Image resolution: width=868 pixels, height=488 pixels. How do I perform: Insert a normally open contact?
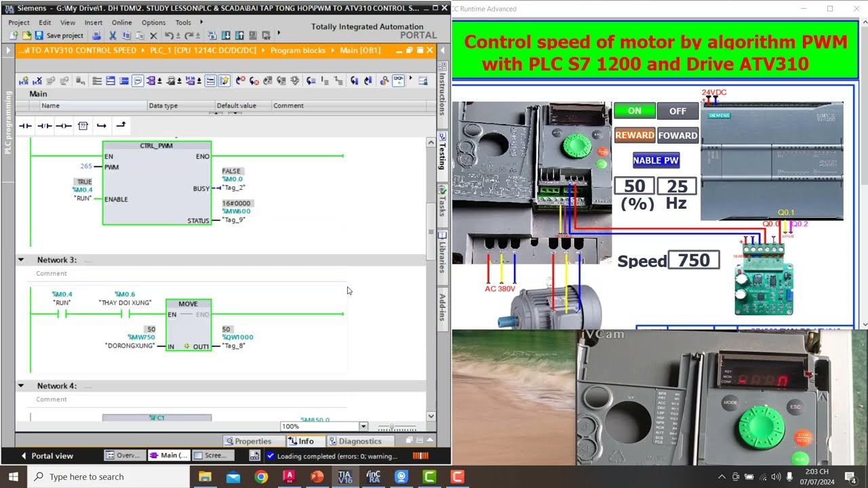pos(25,125)
